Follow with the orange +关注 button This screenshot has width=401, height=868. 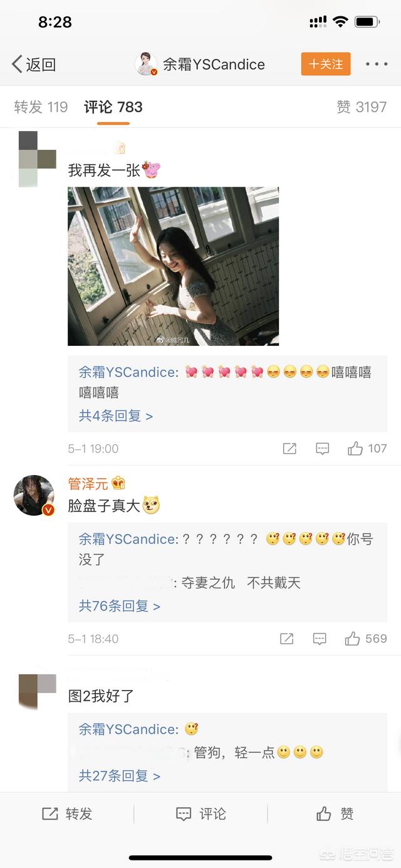click(x=326, y=64)
